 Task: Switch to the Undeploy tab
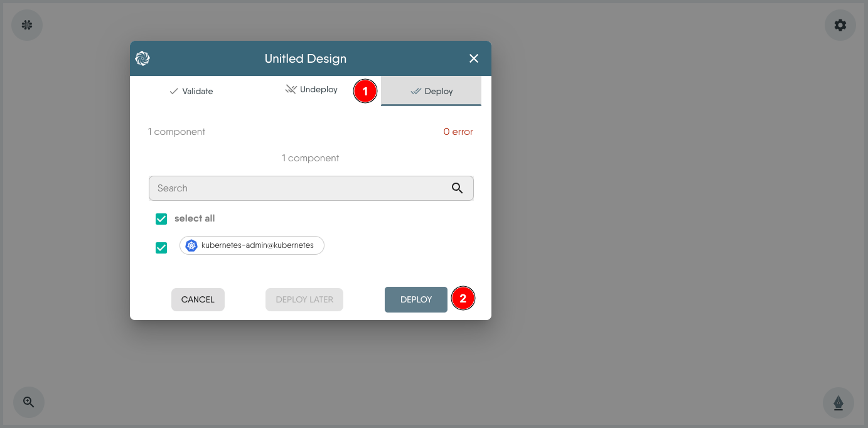click(x=311, y=90)
